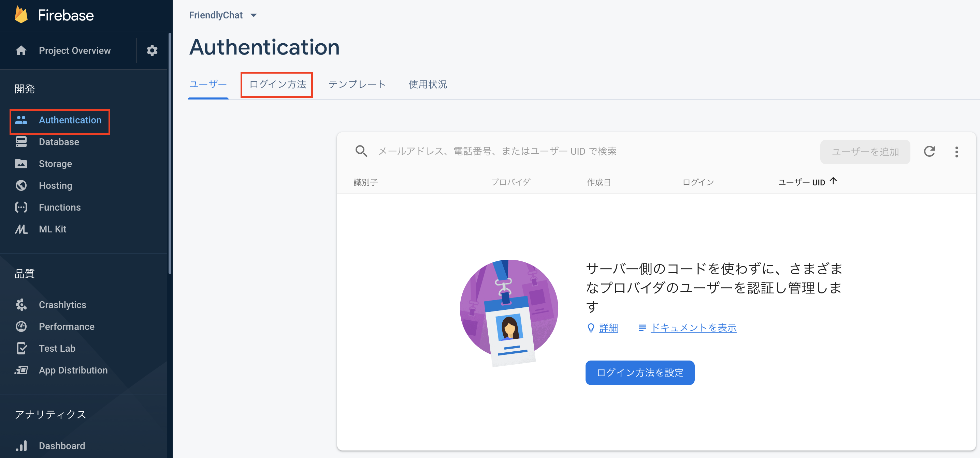This screenshot has height=458, width=980.
Task: Open the Functions sidebar icon
Action: (21, 207)
